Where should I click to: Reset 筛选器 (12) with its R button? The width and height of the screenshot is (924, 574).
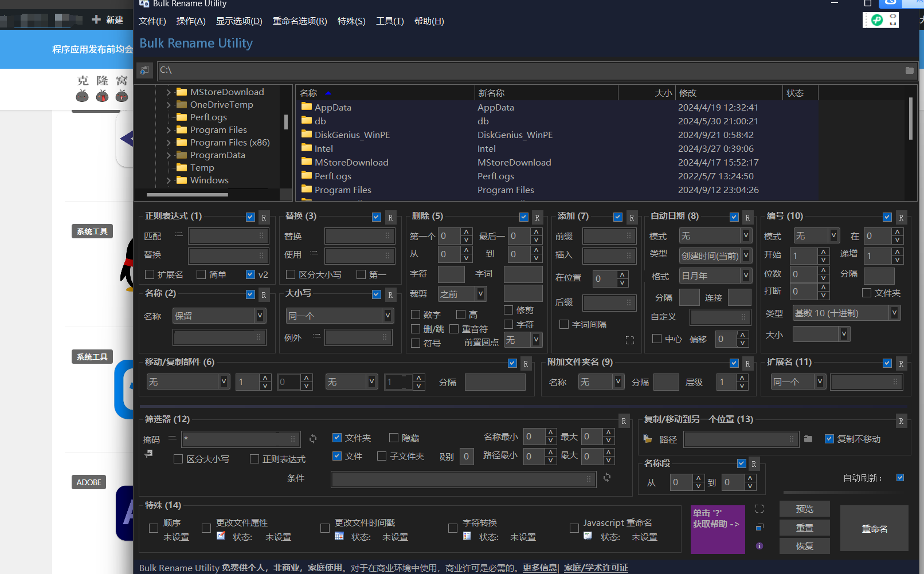pyautogui.click(x=624, y=421)
